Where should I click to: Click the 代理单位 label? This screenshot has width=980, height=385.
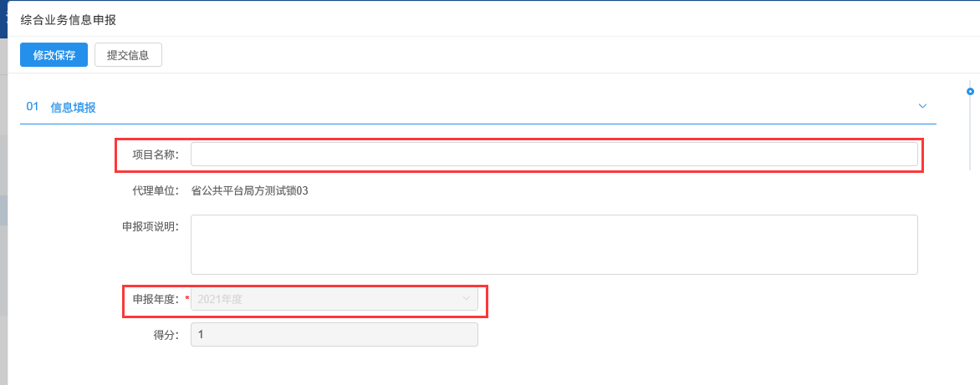pyautogui.click(x=151, y=190)
